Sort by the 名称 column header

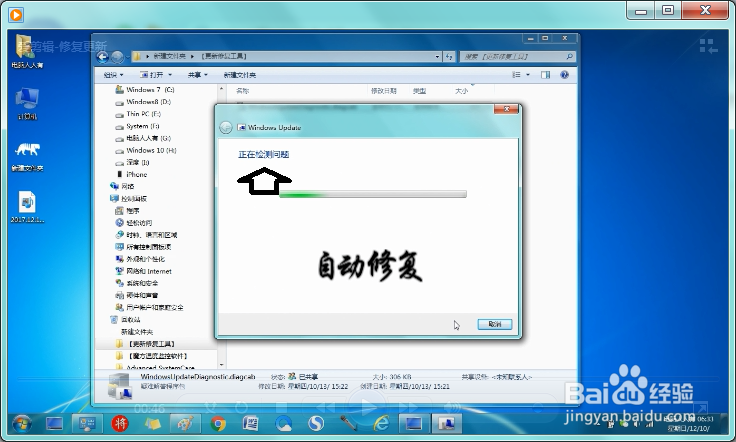tap(243, 91)
